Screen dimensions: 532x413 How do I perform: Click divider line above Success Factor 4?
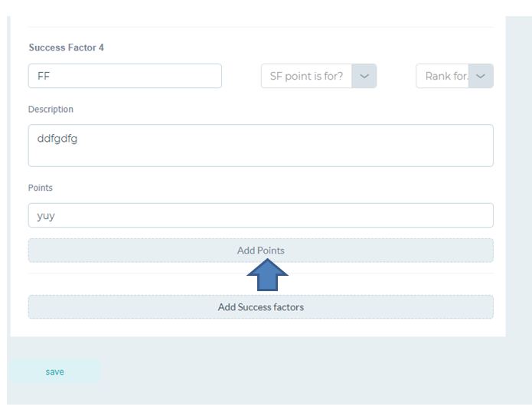coord(260,27)
